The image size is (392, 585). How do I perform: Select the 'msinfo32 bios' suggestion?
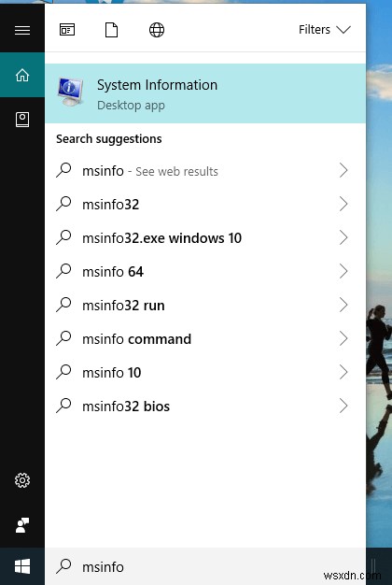(205, 406)
